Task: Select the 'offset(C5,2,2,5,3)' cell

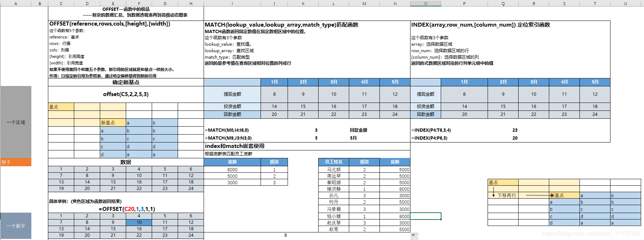Action: pyautogui.click(x=126, y=94)
